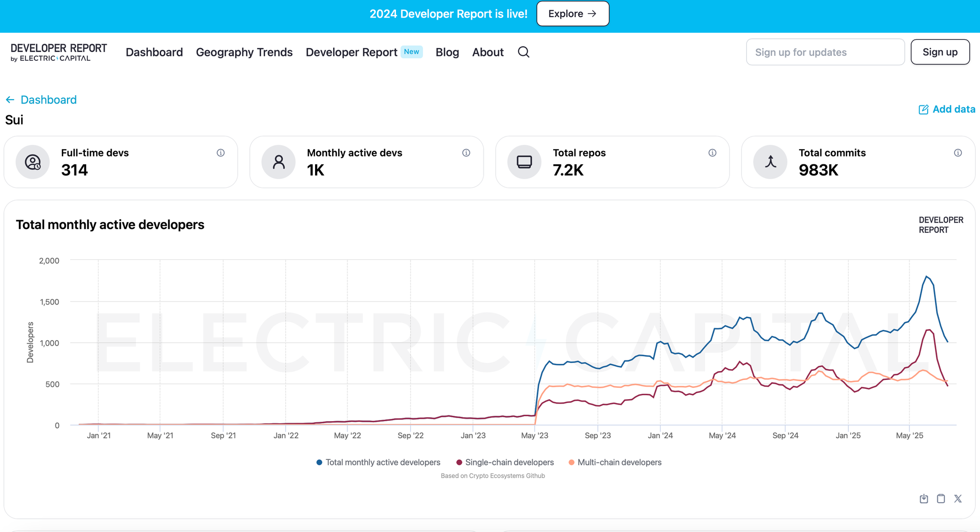980x532 pixels.
Task: Click the Add data edit icon
Action: [x=923, y=109]
